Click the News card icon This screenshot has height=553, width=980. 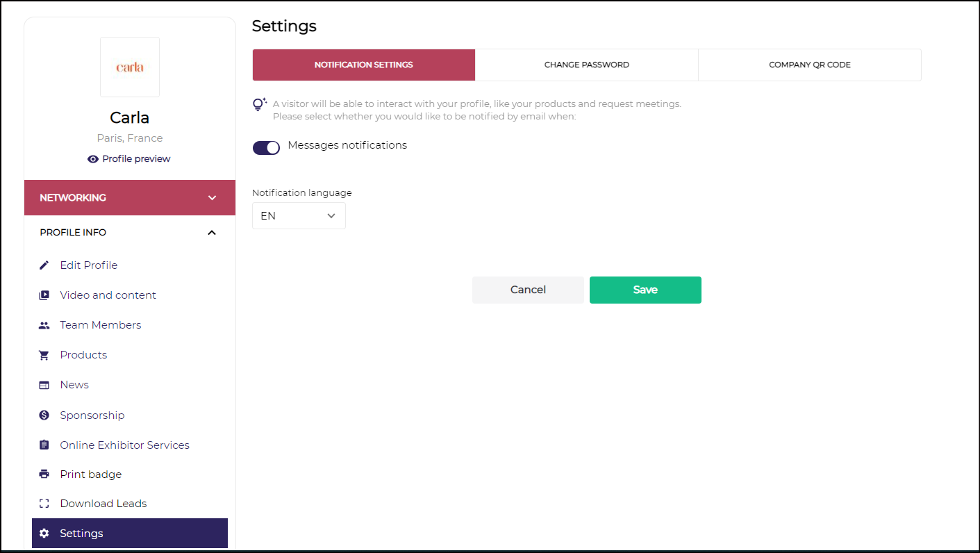(44, 385)
